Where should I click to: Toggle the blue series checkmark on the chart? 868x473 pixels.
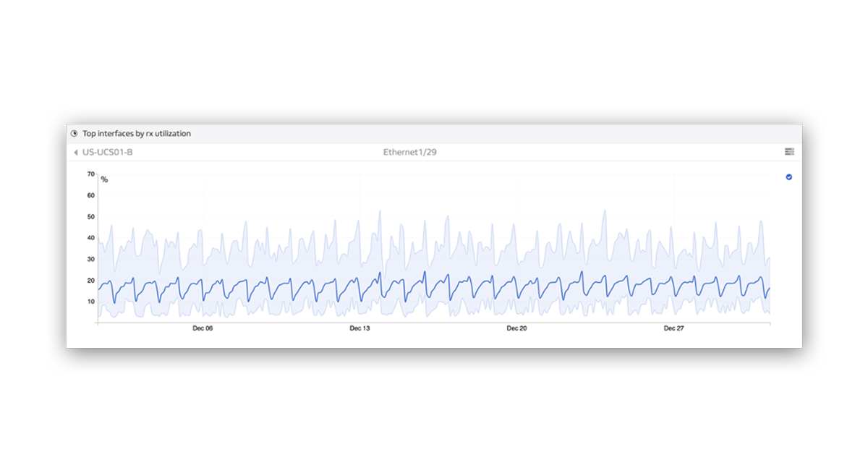click(x=789, y=177)
